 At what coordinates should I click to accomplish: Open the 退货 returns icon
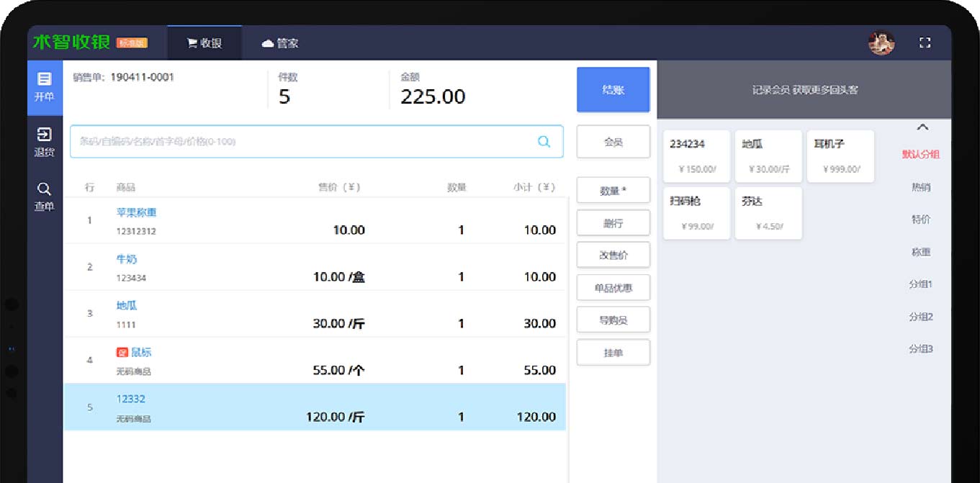45,142
